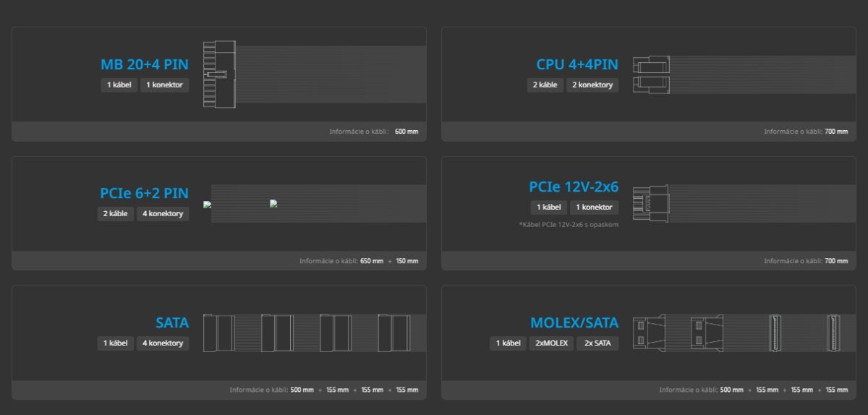Screen dimensions: 868x415
Task: Click the "4 konektory" badge under PCIe 6+2 PIN
Action: click(x=163, y=214)
